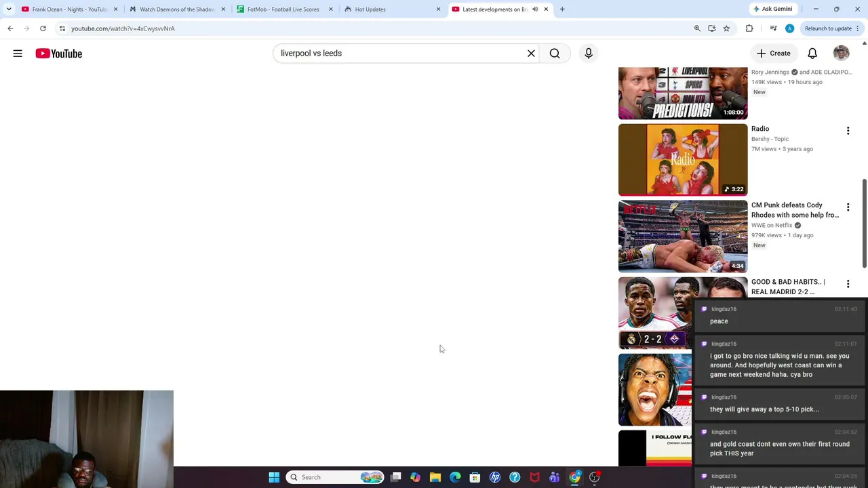Click the taskbar Search box
Image resolution: width=868 pixels, height=488 pixels.
335,477
